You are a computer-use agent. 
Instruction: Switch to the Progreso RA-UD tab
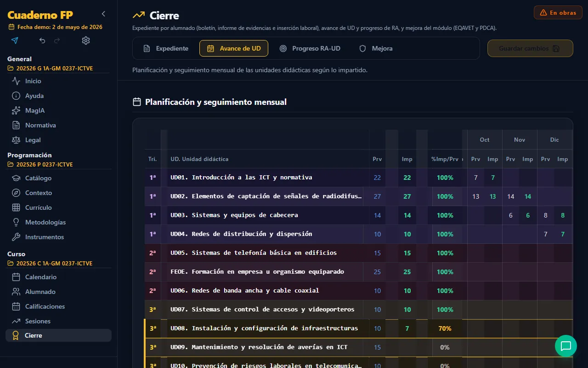click(x=310, y=48)
